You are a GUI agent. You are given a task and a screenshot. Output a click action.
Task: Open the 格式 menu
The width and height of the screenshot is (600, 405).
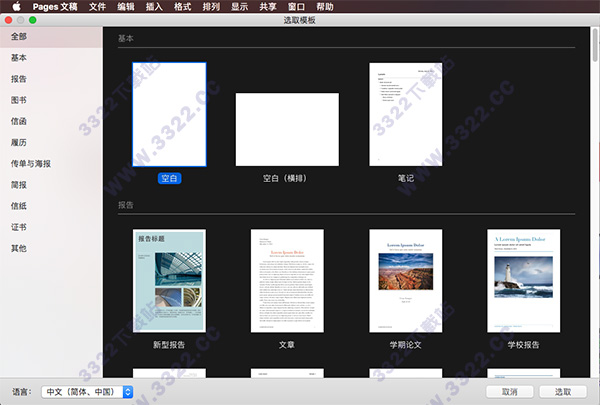pos(183,7)
